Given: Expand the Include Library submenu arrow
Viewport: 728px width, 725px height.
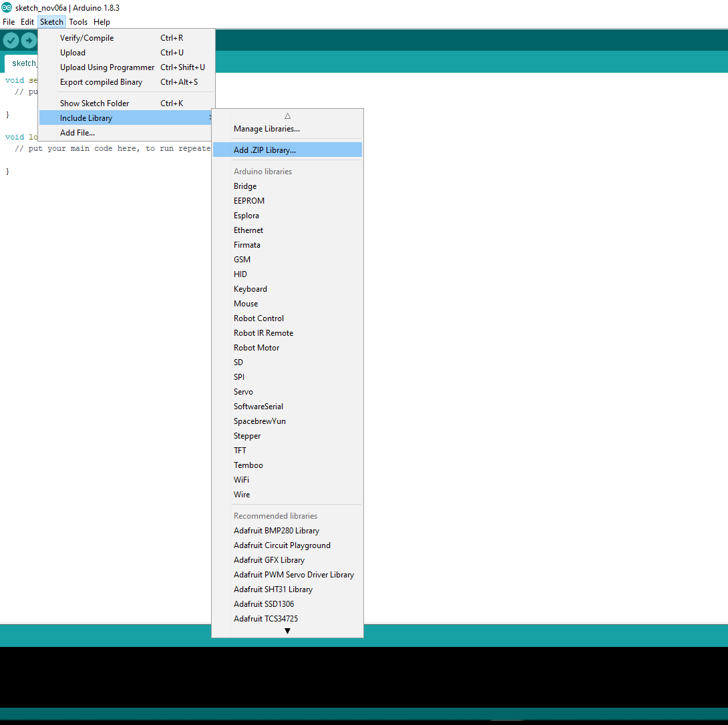Looking at the screenshot, I should coord(210,118).
